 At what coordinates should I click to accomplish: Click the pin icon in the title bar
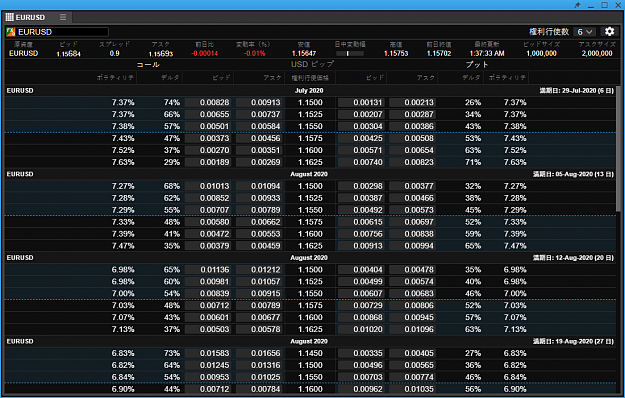[577, 5]
